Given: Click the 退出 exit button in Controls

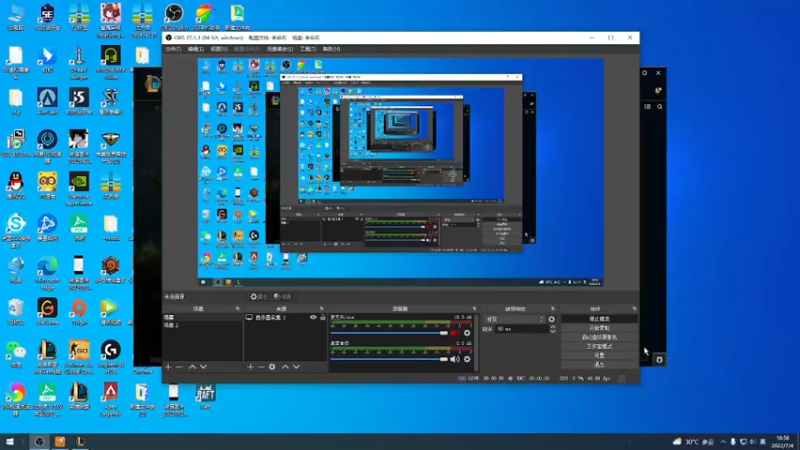Looking at the screenshot, I should pyautogui.click(x=599, y=364).
